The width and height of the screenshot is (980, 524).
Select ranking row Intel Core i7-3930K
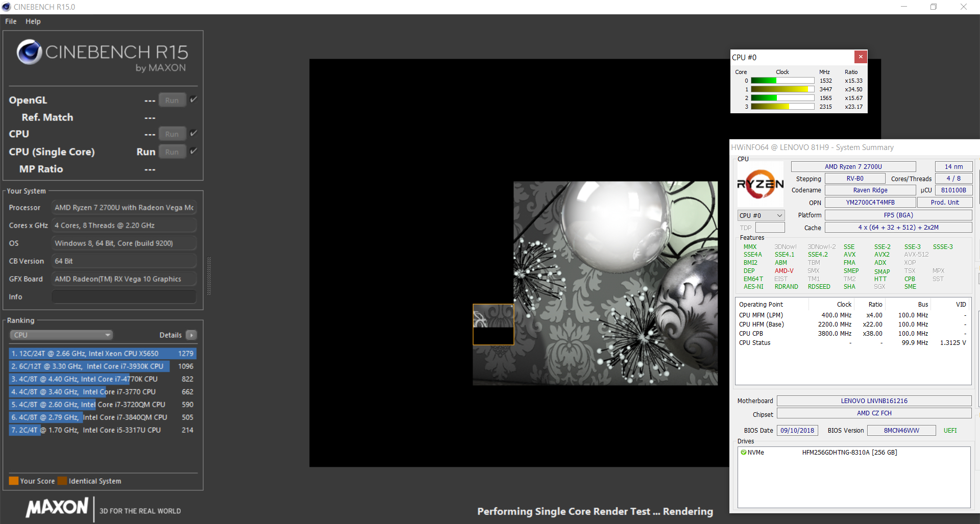pyautogui.click(x=103, y=366)
